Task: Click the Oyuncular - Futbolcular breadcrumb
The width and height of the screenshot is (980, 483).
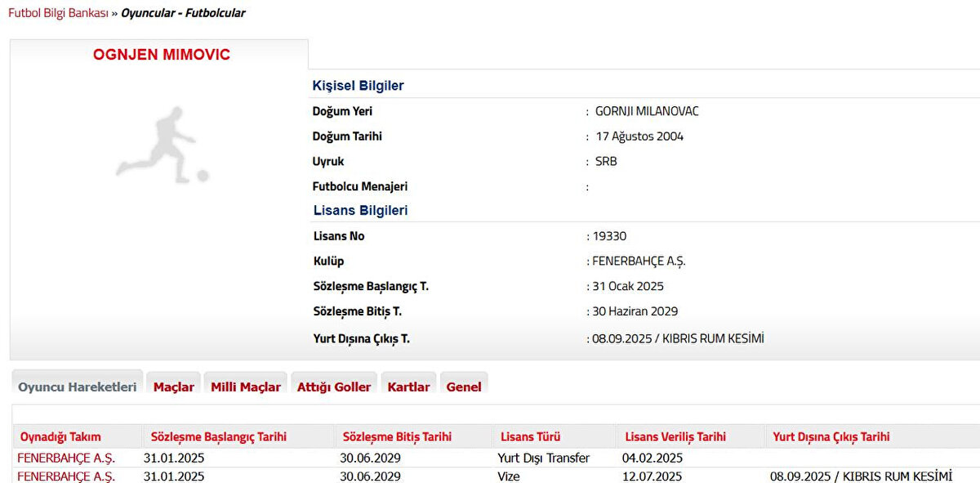Action: 183,13
